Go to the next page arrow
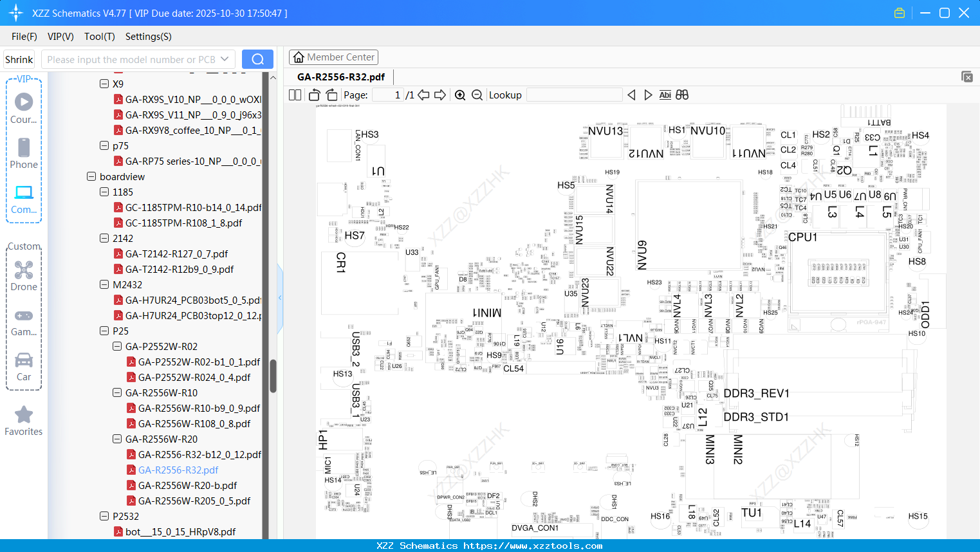 coord(440,95)
